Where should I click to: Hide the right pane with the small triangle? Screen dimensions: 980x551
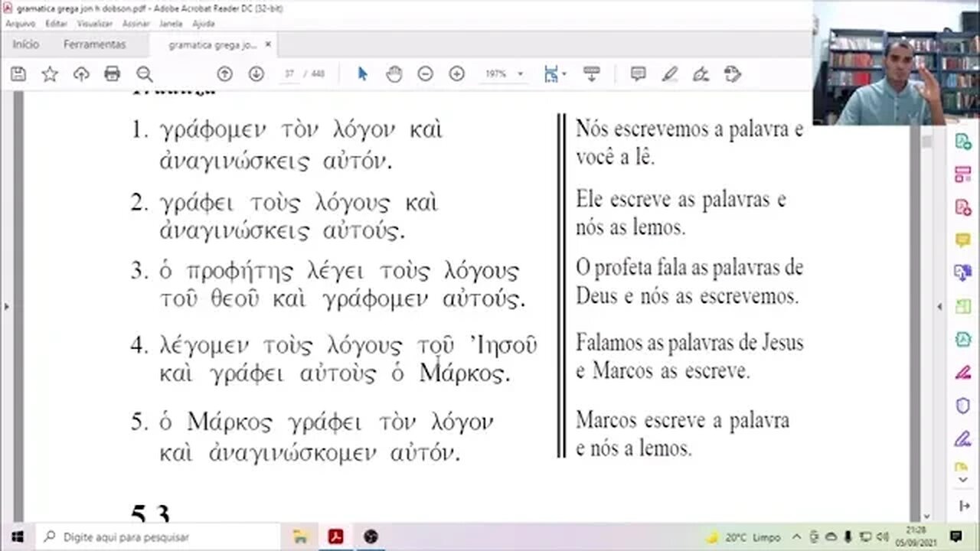click(940, 306)
